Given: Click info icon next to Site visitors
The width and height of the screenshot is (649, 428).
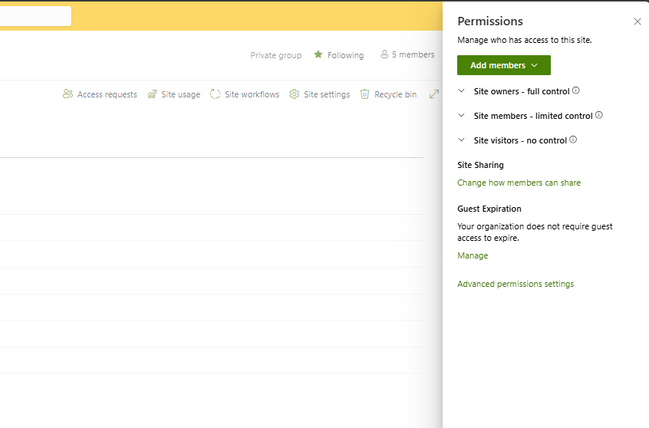Looking at the screenshot, I should (x=573, y=139).
